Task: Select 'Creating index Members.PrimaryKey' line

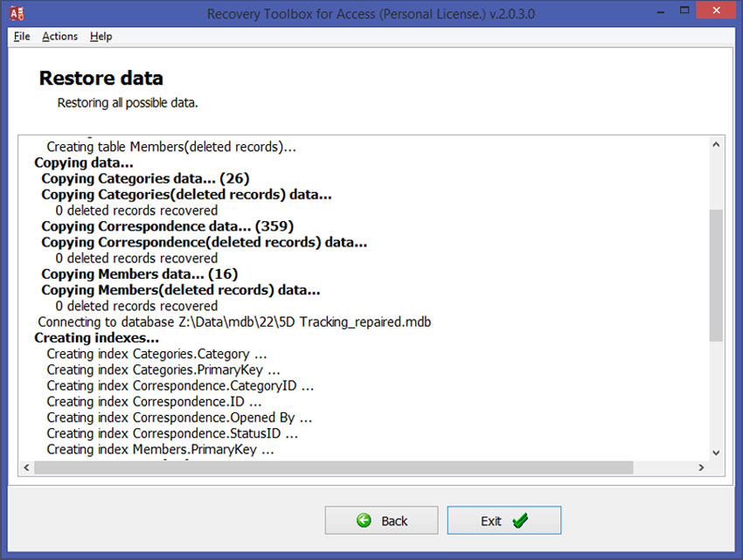Action: [x=160, y=449]
